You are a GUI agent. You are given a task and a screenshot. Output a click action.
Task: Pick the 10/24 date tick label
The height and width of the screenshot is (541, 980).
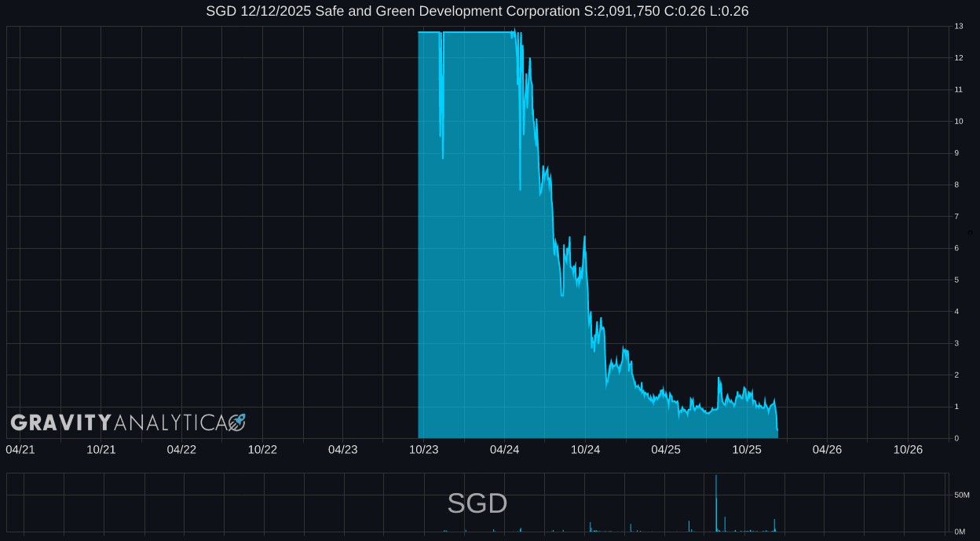585,450
